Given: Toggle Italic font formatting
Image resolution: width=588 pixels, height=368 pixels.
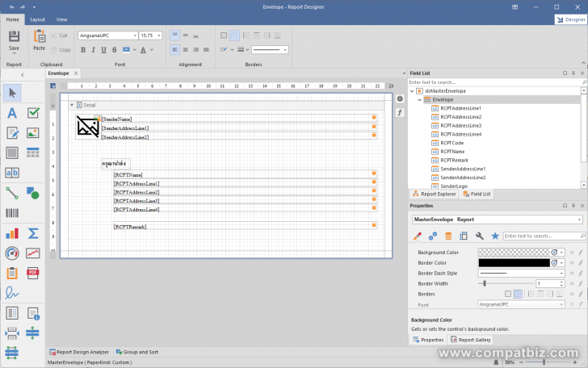Looking at the screenshot, I should tap(94, 50).
